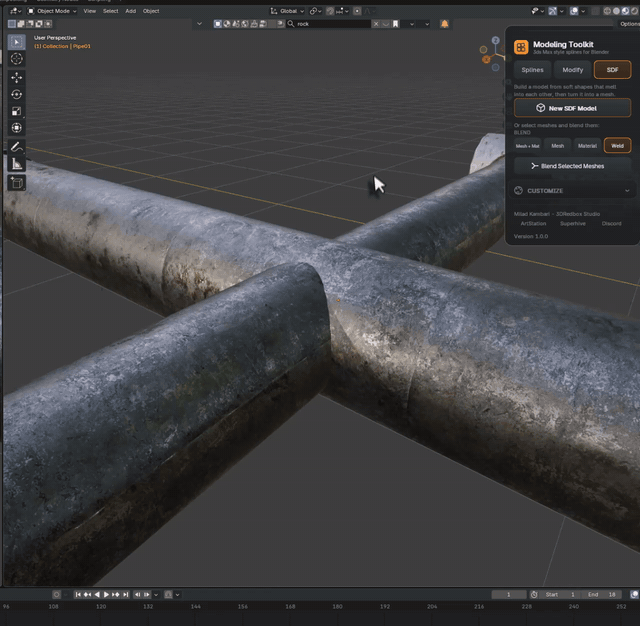Select the Select Box tool
This screenshot has width=640, height=626.
(17, 42)
